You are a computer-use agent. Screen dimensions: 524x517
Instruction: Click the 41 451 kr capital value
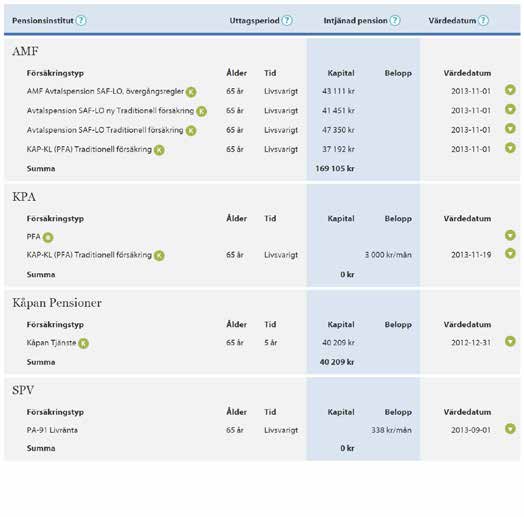338,110
